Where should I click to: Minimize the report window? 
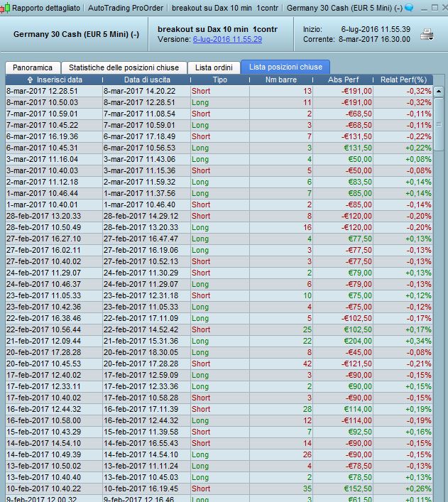[x=424, y=8]
